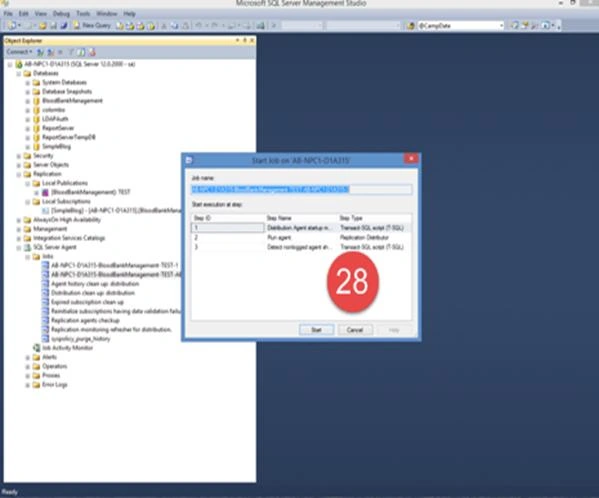Collapse the AB-NPC1-D1A315 server node
The image size is (599, 498).
coord(10,65)
